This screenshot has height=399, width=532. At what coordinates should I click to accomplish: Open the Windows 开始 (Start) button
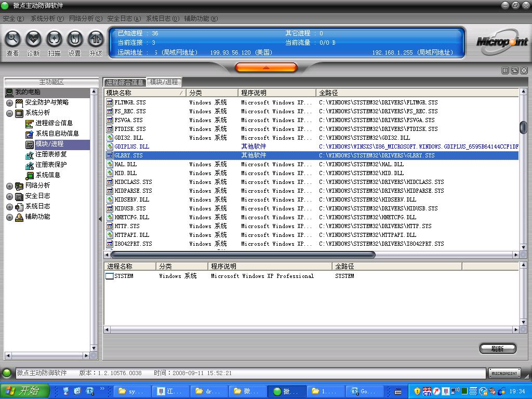coord(25,391)
